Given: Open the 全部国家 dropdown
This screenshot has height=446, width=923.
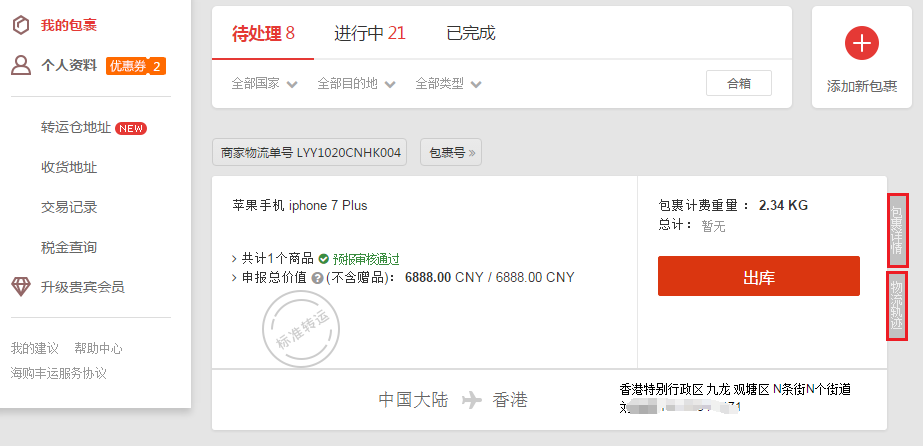Looking at the screenshot, I should coord(264,84).
